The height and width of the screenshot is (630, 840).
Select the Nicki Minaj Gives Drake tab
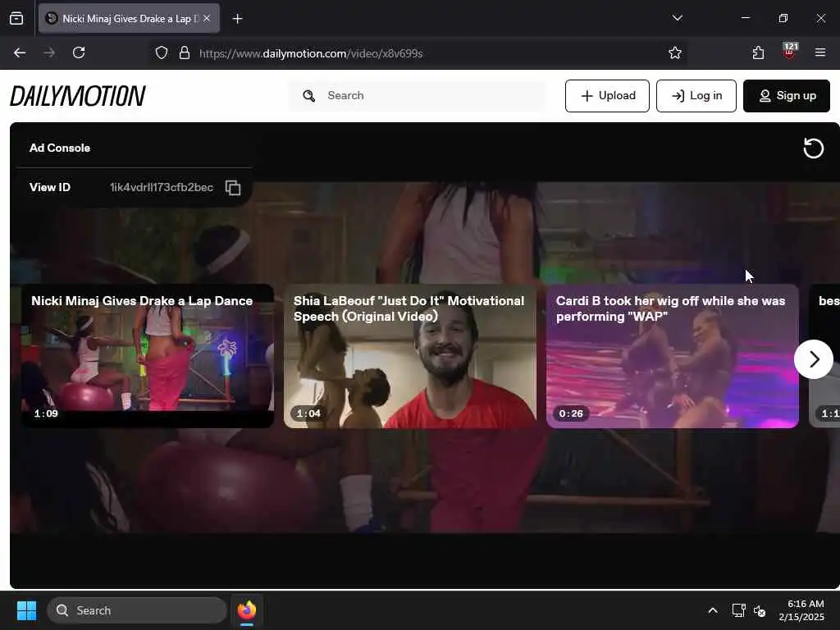coord(129,18)
